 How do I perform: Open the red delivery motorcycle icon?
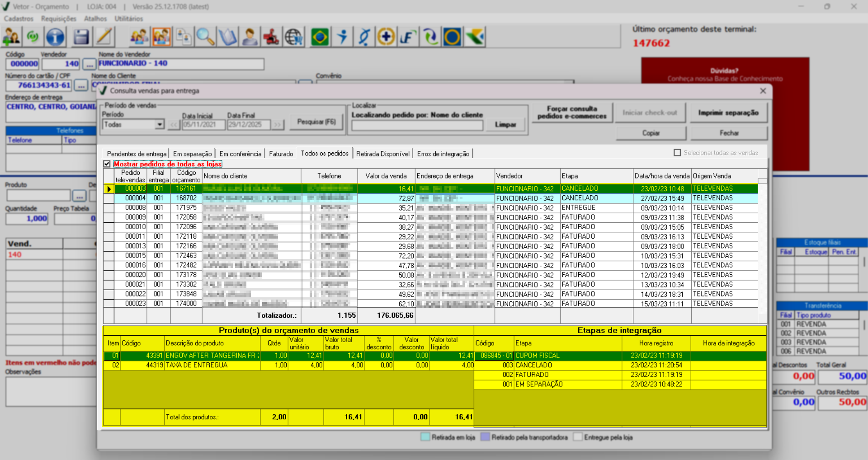[x=271, y=37]
